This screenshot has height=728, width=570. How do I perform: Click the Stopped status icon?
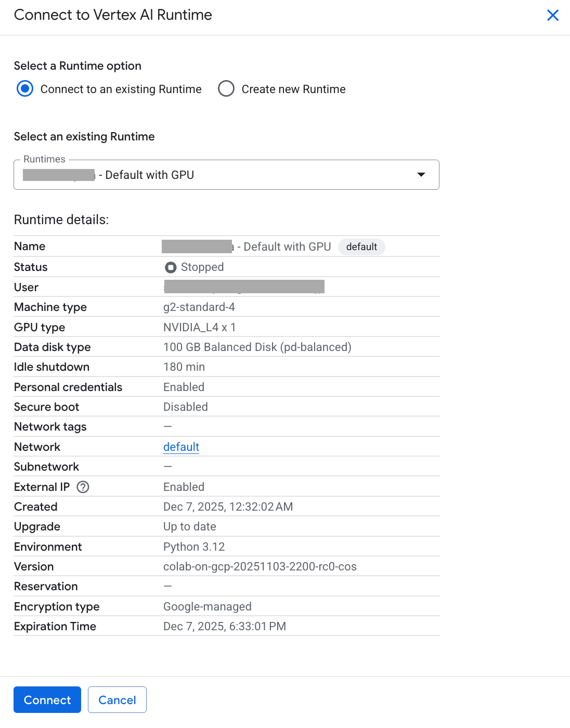171,267
